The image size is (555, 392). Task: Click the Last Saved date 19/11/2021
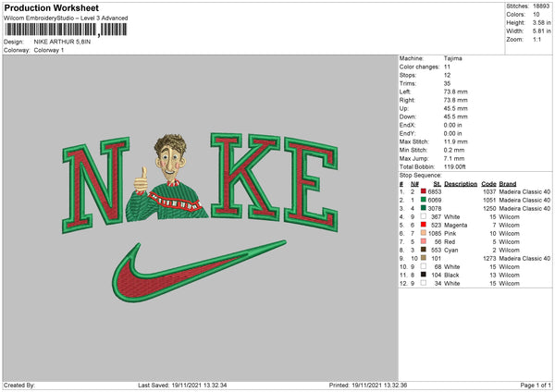click(x=187, y=385)
